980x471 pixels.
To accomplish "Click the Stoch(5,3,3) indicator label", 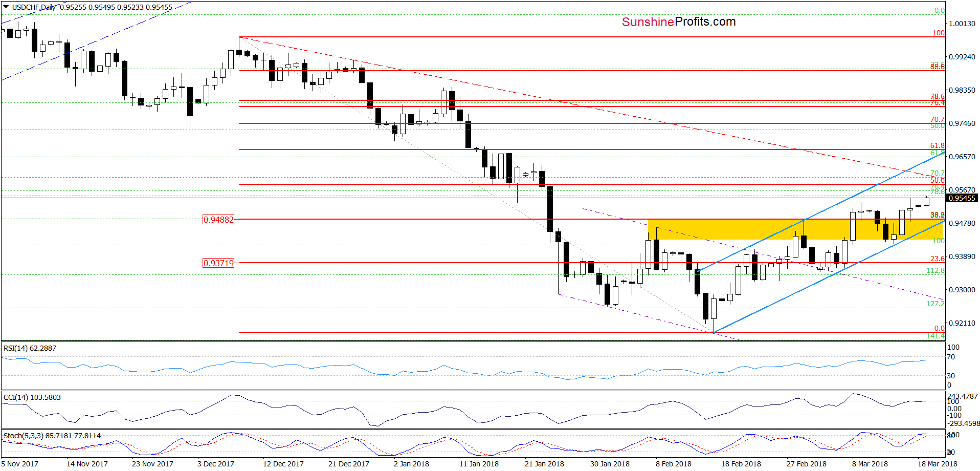I will tap(52, 436).
